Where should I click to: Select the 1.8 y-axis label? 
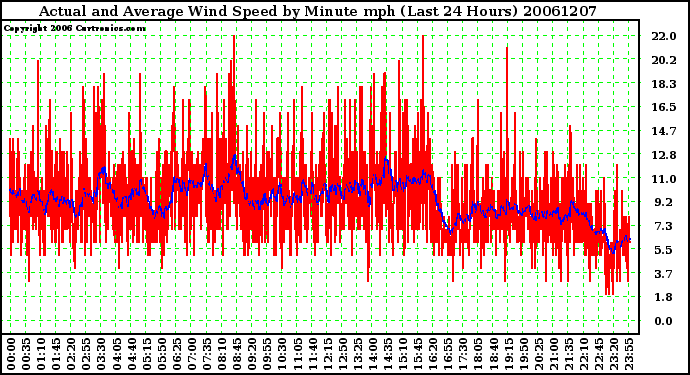(x=664, y=298)
